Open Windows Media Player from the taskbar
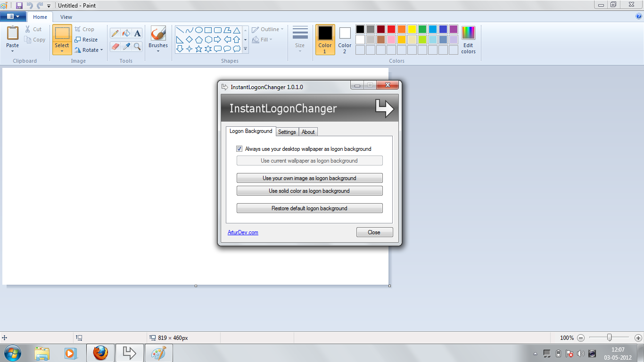The height and width of the screenshot is (362, 644). tap(70, 353)
